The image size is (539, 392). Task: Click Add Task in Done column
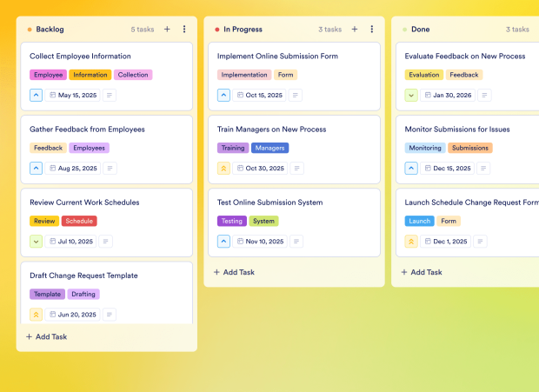[x=423, y=272]
